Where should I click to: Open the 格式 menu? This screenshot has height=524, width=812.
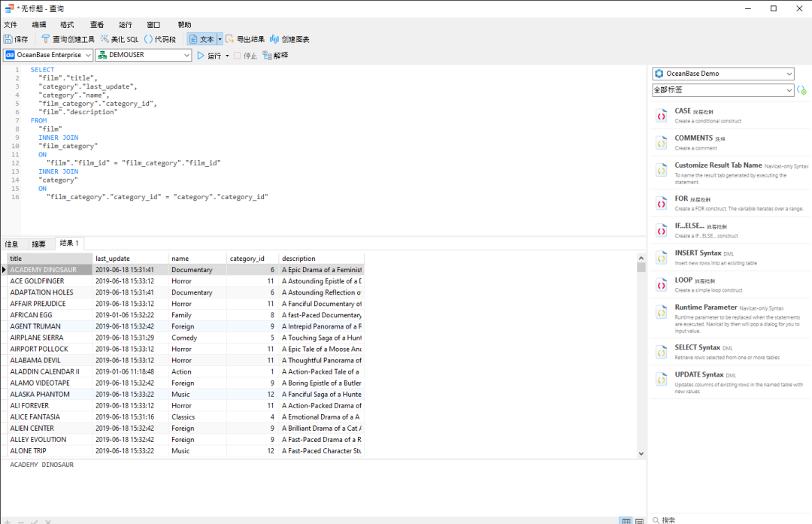click(67, 25)
